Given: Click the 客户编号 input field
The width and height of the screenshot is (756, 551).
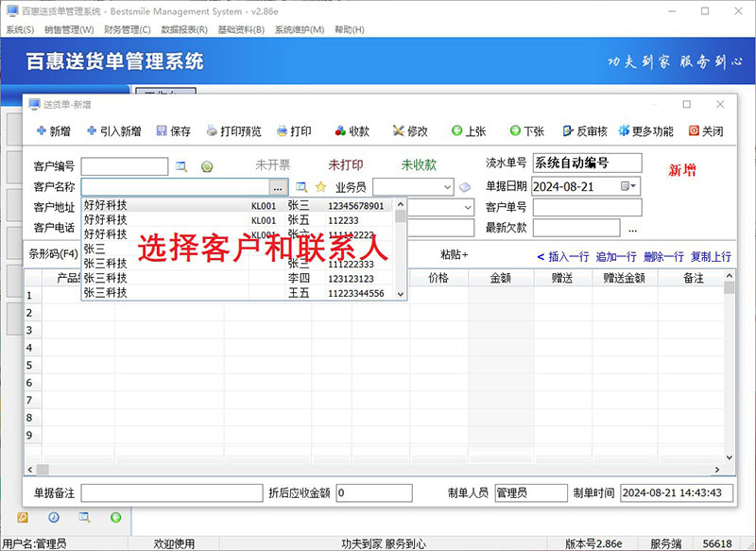Looking at the screenshot, I should pos(125,166).
